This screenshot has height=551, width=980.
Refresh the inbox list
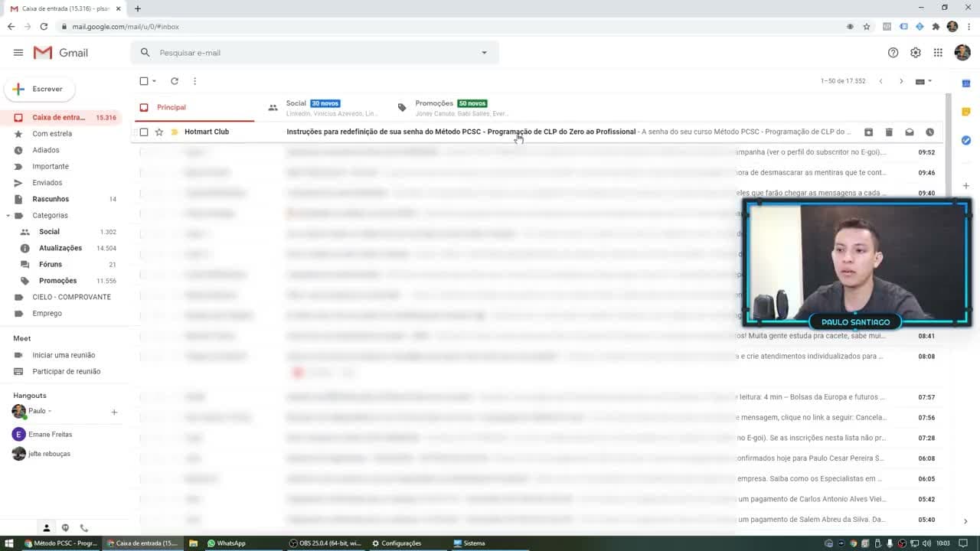pos(175,81)
